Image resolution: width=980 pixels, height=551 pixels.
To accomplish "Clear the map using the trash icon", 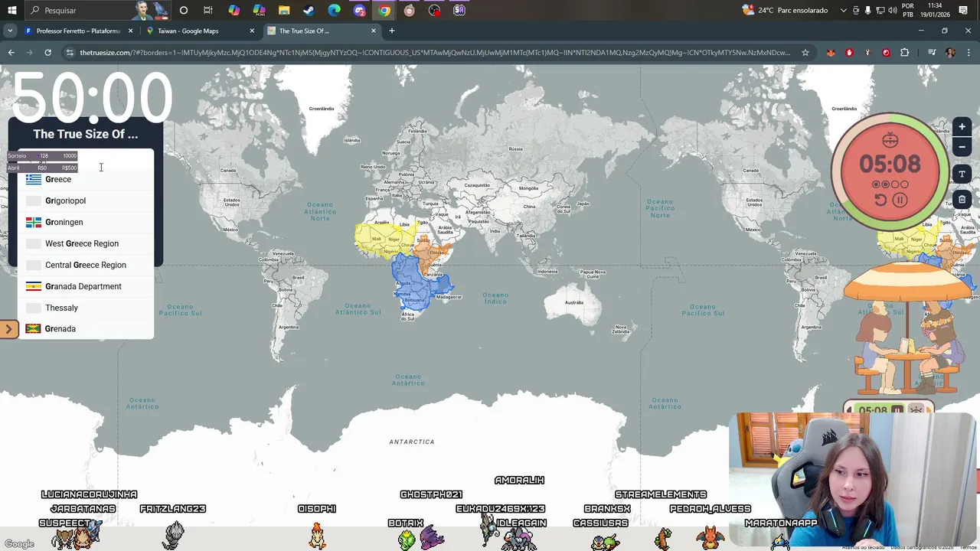I will tap(962, 200).
